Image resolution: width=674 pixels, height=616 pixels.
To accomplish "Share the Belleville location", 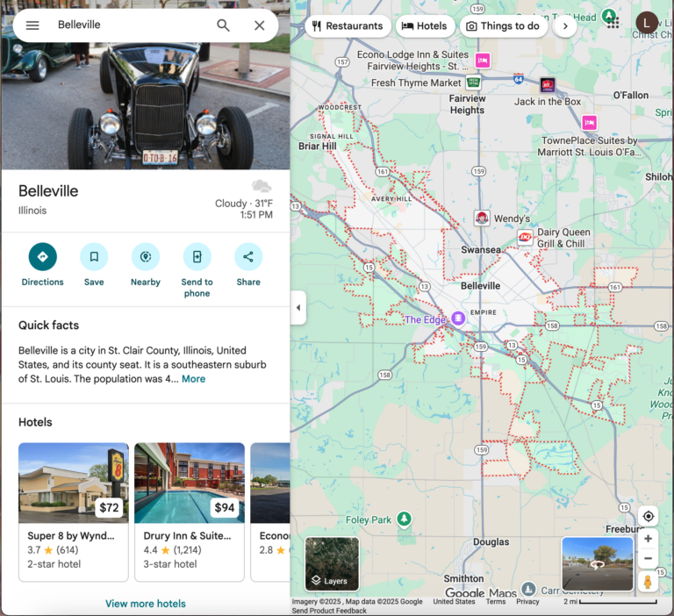I will (x=248, y=257).
